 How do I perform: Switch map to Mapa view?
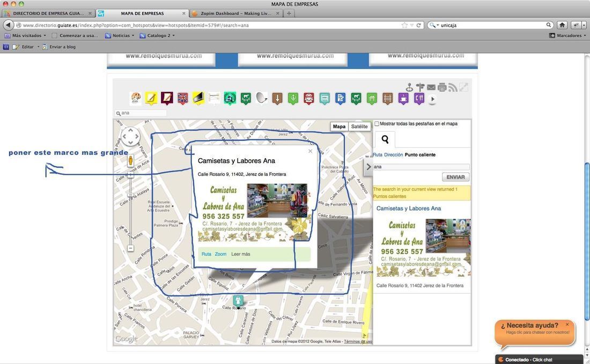click(x=339, y=127)
